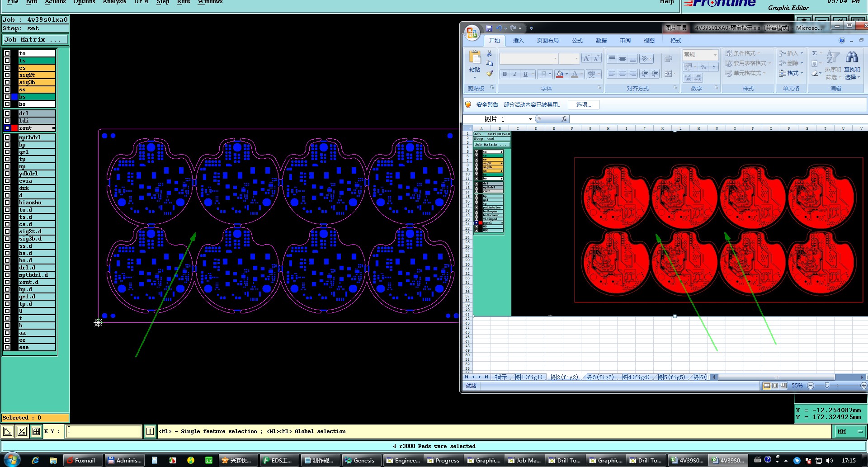Click the fx insert function icon

564,119
